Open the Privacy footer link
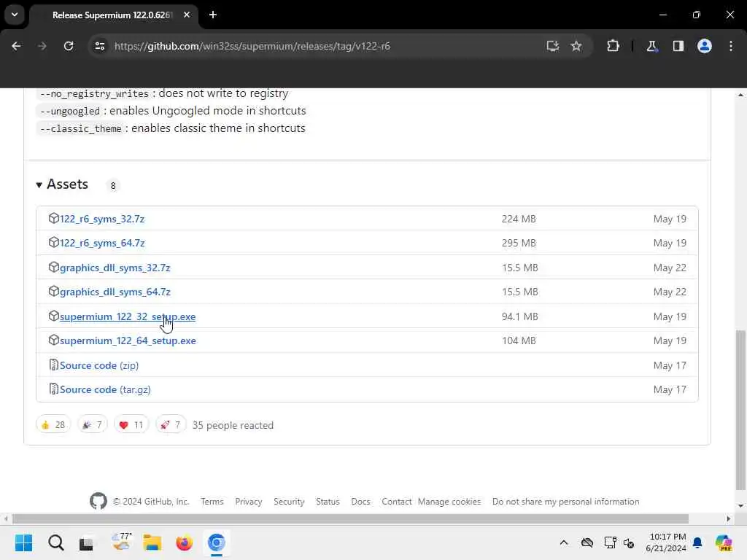 point(249,502)
